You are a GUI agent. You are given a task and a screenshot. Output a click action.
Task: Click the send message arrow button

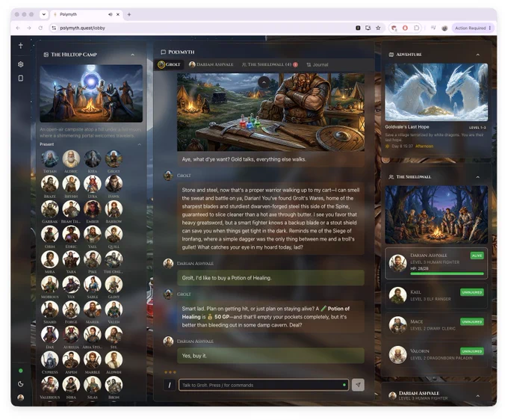click(358, 385)
